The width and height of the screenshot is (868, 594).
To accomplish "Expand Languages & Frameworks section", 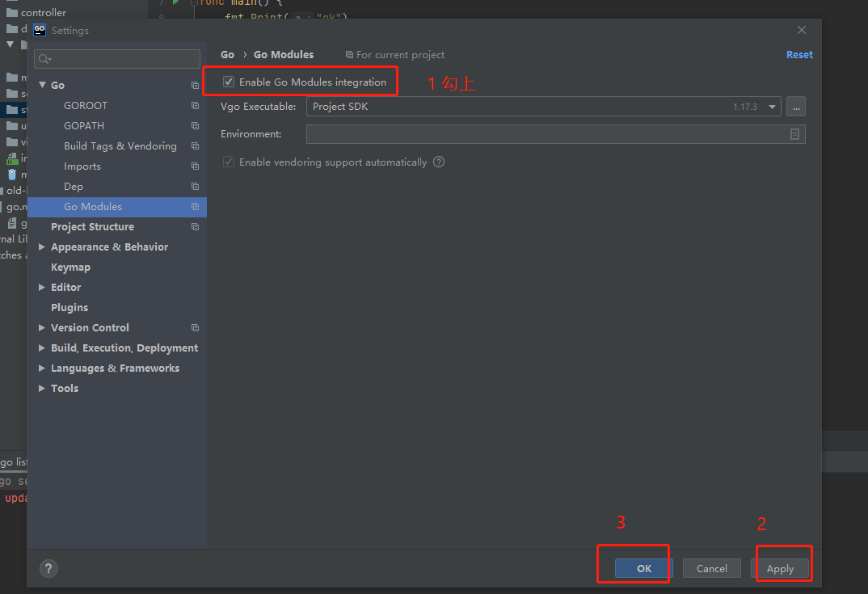I will [41, 369].
